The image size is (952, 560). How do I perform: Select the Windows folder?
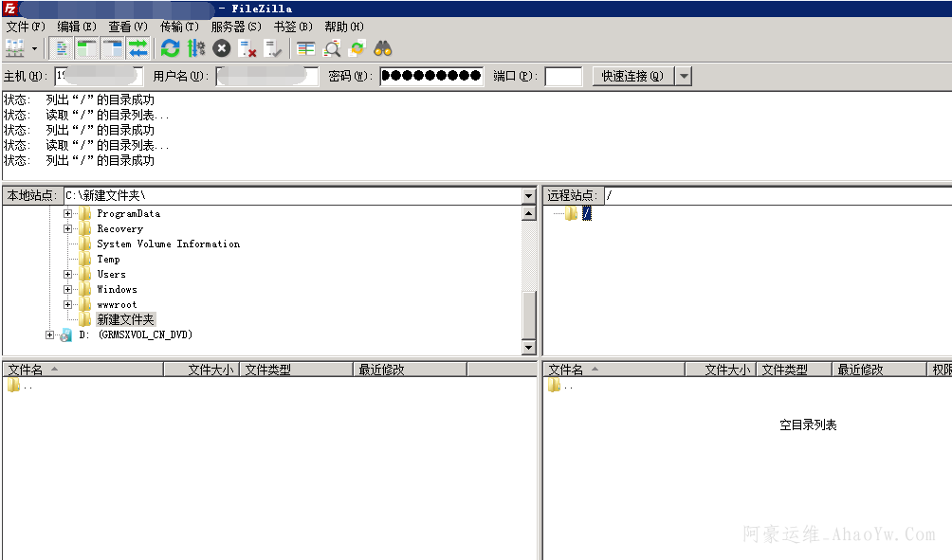(118, 289)
